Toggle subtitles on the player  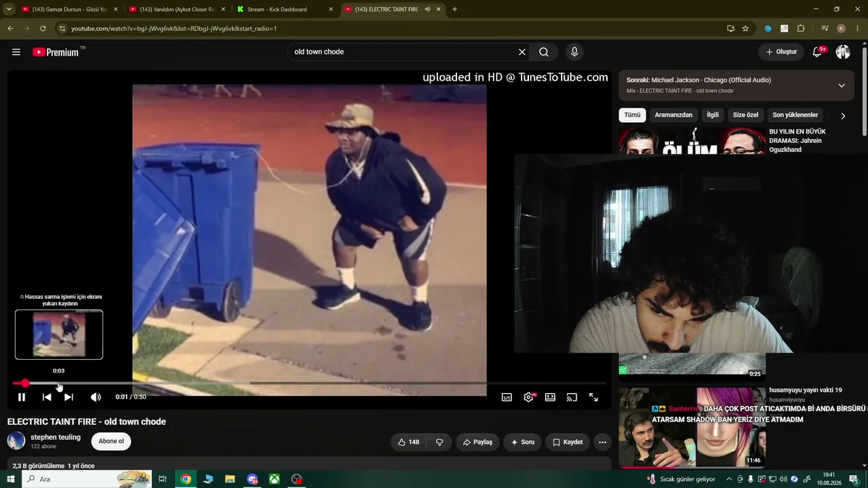tap(507, 397)
